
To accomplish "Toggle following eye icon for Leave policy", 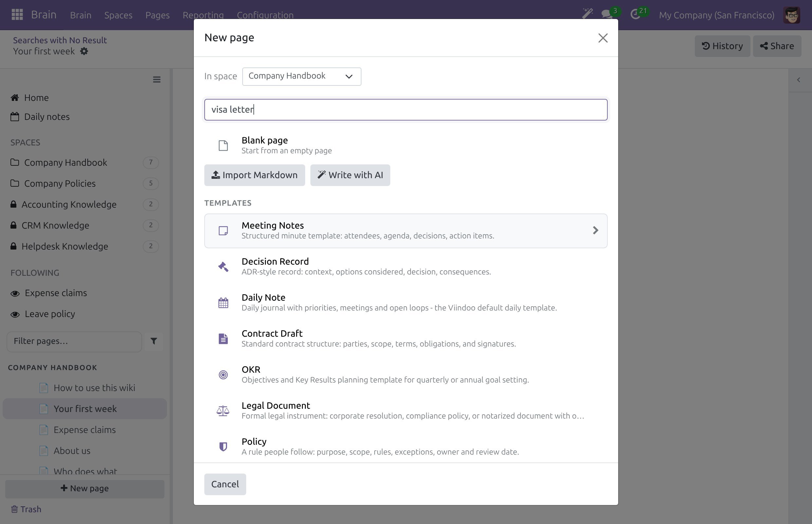I will 15,314.
